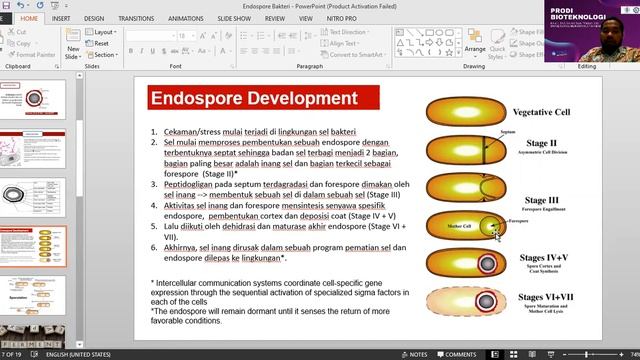The image size is (640, 360).
Task: Click COMMENTS in status bar
Action: tap(457, 354)
